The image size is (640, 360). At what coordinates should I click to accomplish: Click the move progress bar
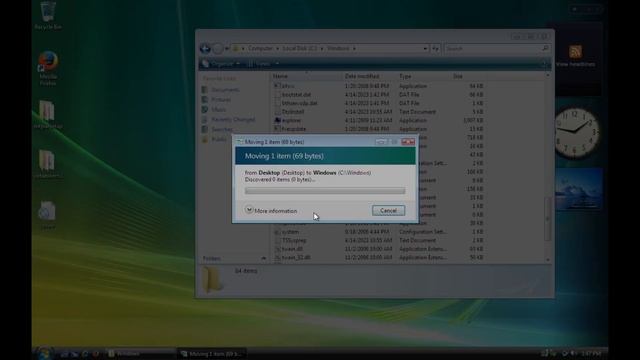[x=325, y=191]
